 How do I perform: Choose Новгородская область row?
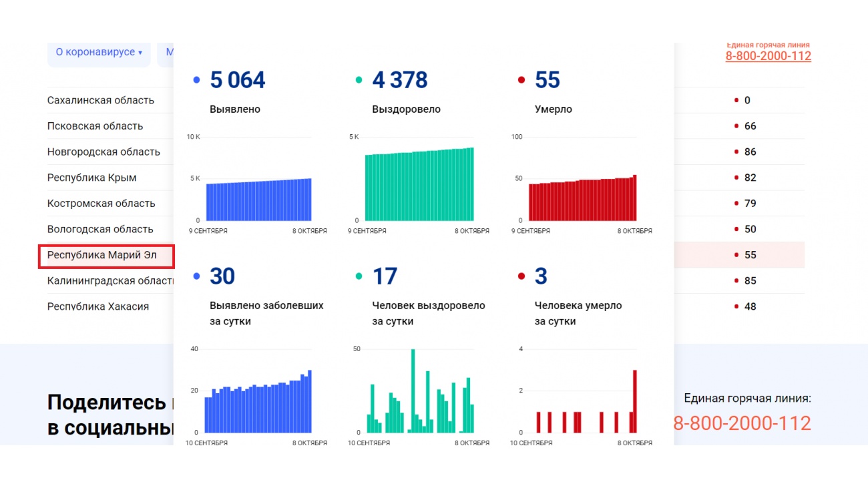[x=103, y=152]
